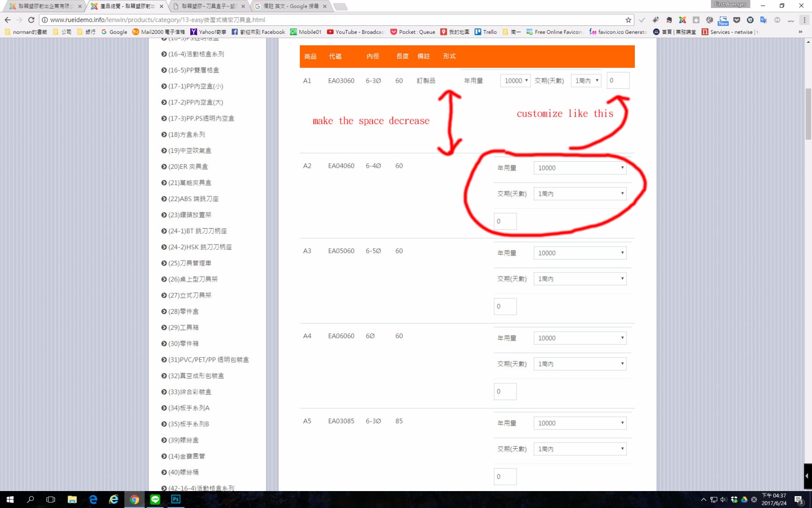The height and width of the screenshot is (508, 812).
Task: Open the Windows Start menu
Action: [x=10, y=500]
